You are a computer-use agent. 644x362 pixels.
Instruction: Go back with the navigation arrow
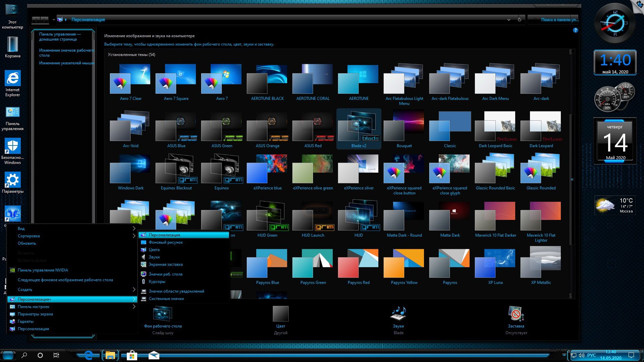(36, 20)
